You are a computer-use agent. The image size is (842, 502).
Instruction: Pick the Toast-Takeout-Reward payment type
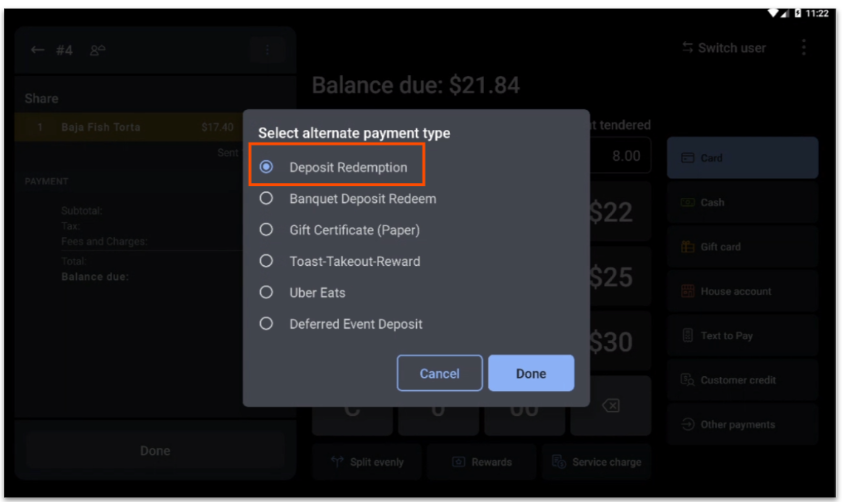pos(266,261)
